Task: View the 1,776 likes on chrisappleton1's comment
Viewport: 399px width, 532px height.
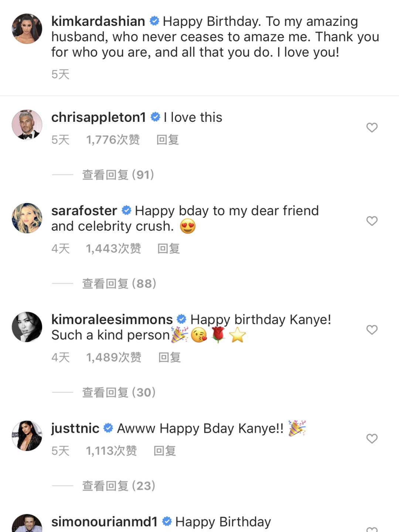Action: pyautogui.click(x=113, y=140)
